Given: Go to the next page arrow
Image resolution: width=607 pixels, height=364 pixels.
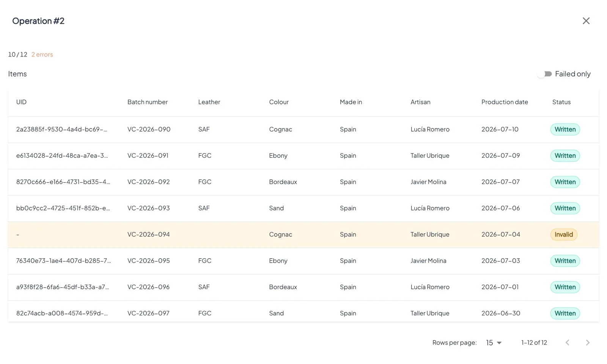Looking at the screenshot, I should pos(588,343).
